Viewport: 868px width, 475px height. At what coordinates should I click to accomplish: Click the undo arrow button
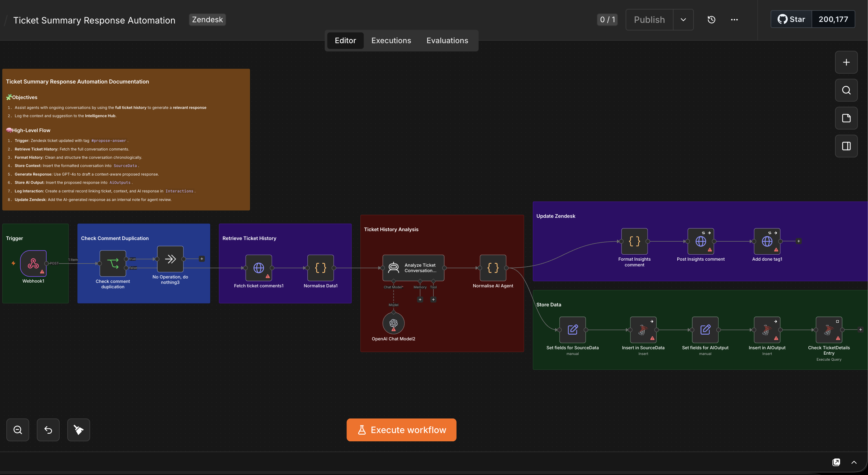point(48,430)
